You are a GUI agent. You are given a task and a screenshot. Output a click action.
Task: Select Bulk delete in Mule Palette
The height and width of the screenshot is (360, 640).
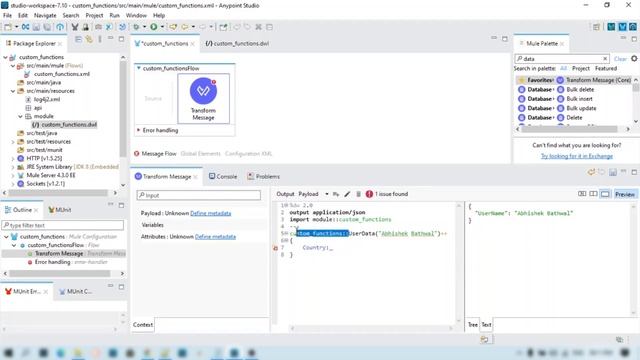click(x=576, y=89)
